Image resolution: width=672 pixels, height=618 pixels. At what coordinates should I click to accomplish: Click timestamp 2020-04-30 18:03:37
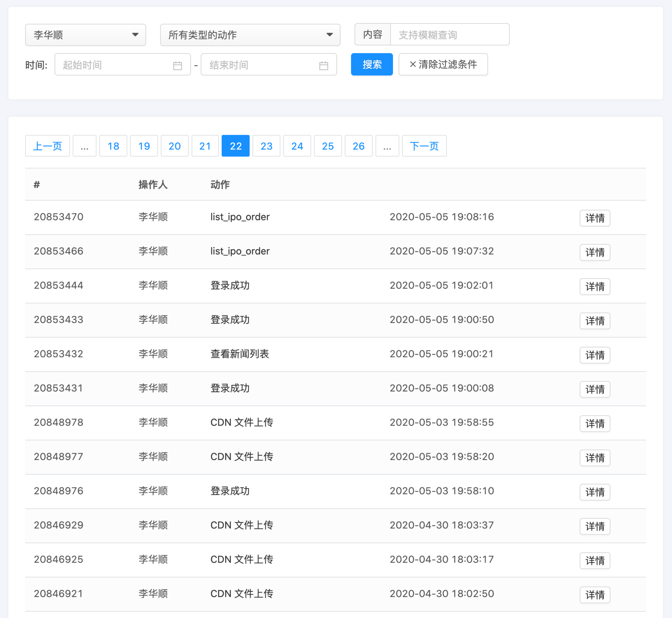[x=442, y=525]
